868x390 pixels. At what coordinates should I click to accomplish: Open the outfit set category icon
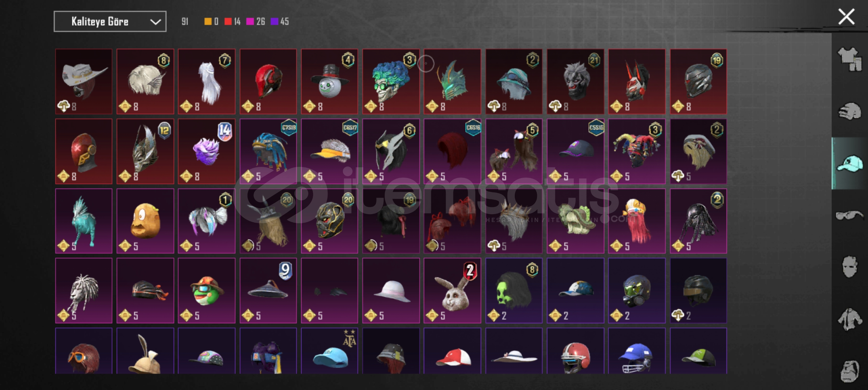pyautogui.click(x=849, y=59)
